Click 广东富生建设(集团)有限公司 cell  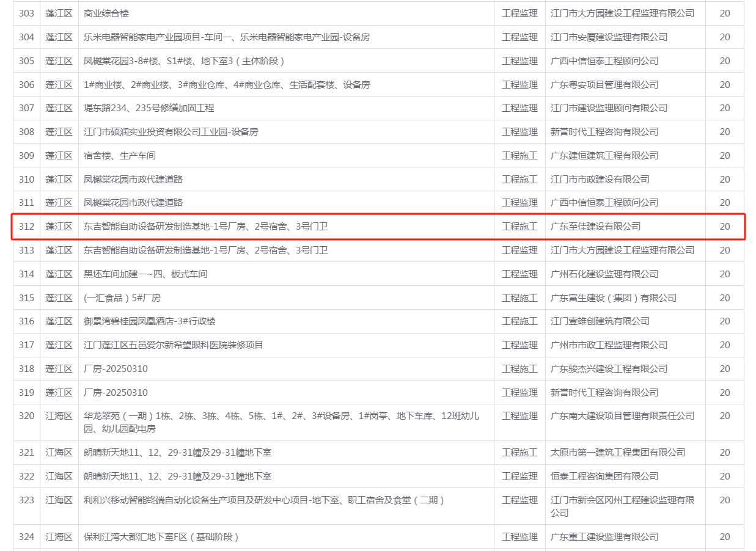[614, 298]
